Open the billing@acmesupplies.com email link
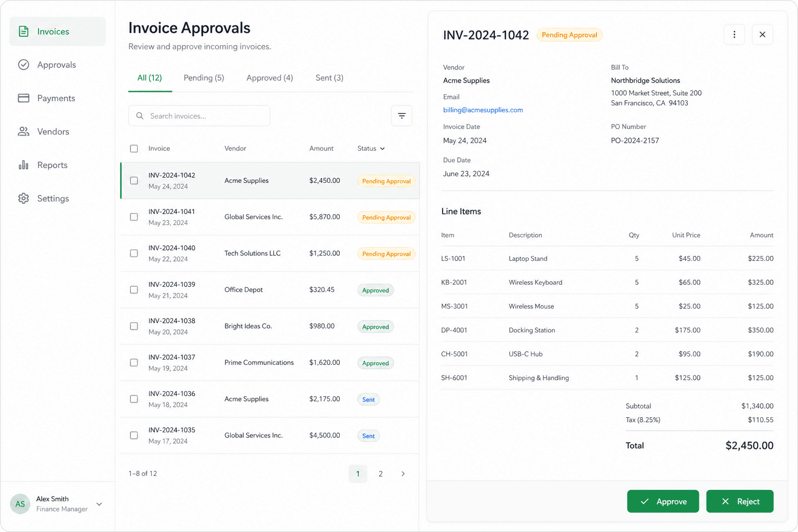This screenshot has width=798, height=532. click(483, 110)
